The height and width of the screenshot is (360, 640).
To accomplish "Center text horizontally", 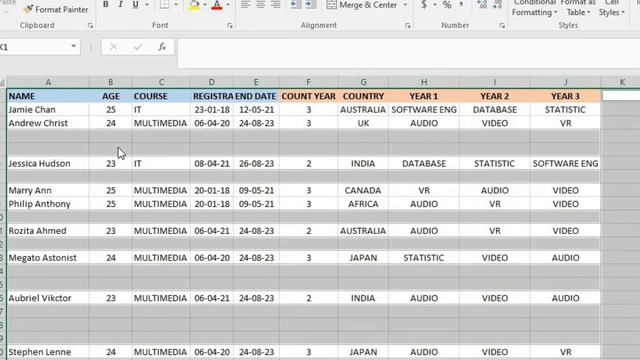I will (x=260, y=5).
